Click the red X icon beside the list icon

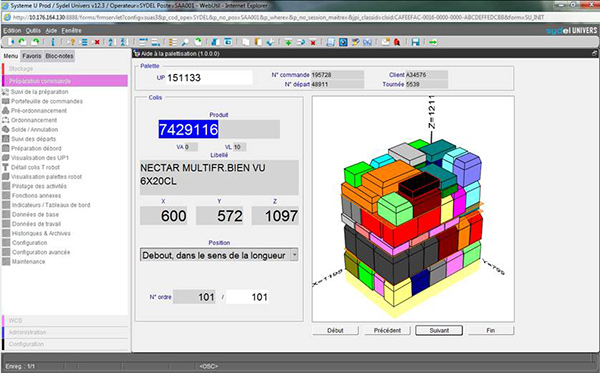[x=97, y=42]
